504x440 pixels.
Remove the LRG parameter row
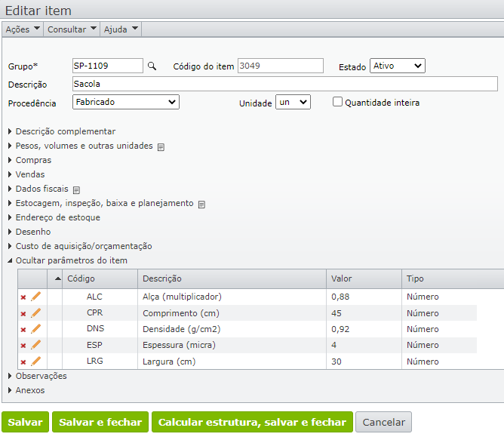23,362
